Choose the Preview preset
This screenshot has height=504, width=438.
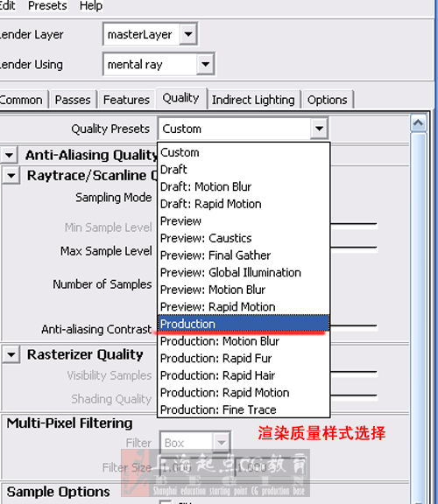(x=244, y=220)
